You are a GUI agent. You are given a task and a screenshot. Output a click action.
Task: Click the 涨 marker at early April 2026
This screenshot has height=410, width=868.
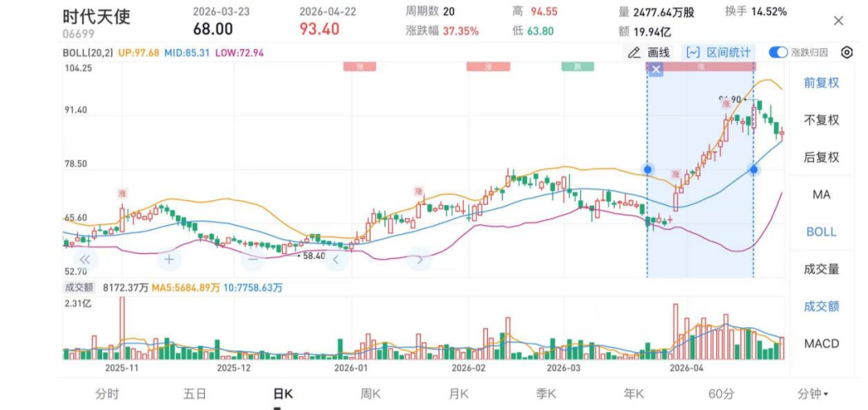[x=676, y=174]
